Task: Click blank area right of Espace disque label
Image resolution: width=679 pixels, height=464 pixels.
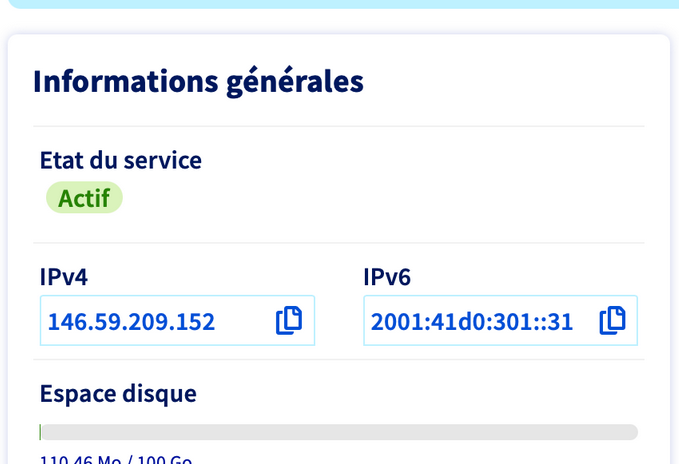Action: (420, 393)
